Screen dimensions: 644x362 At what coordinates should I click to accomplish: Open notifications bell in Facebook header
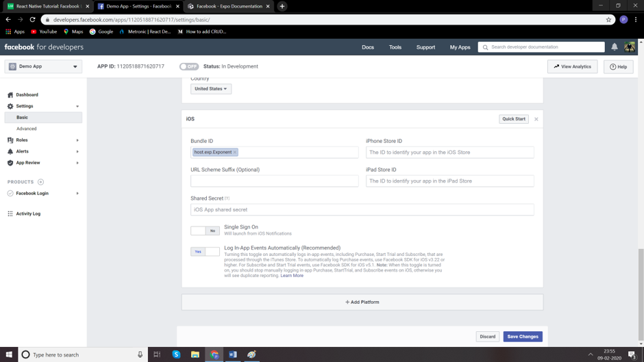615,47
